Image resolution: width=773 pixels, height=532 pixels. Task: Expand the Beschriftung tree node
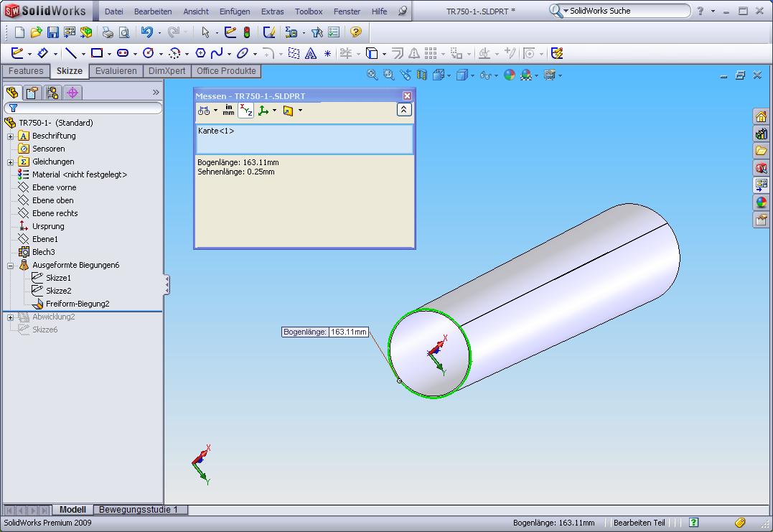coord(10,136)
